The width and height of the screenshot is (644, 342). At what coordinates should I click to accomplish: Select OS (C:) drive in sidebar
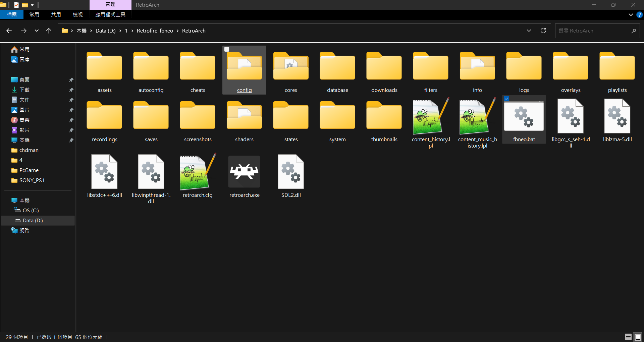pyautogui.click(x=31, y=210)
